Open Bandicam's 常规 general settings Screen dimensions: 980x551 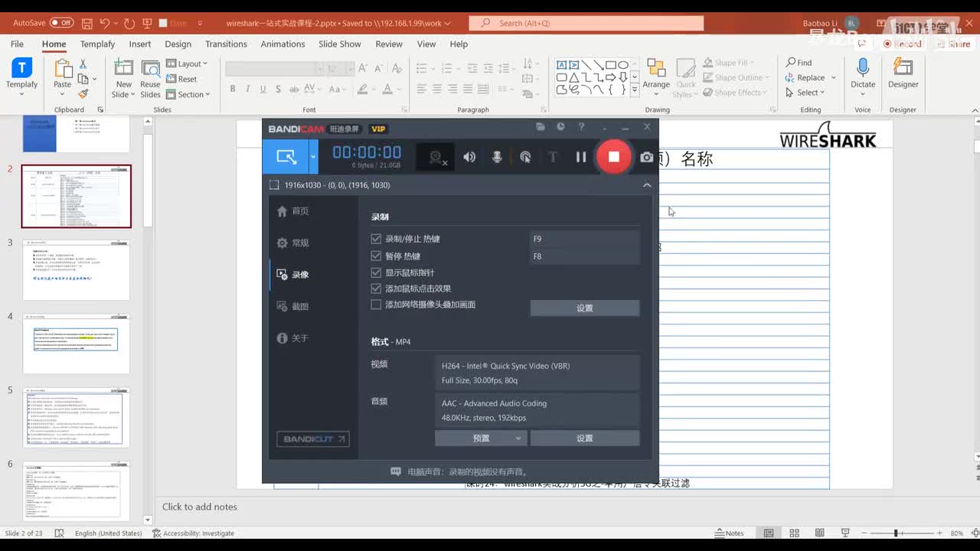(293, 243)
